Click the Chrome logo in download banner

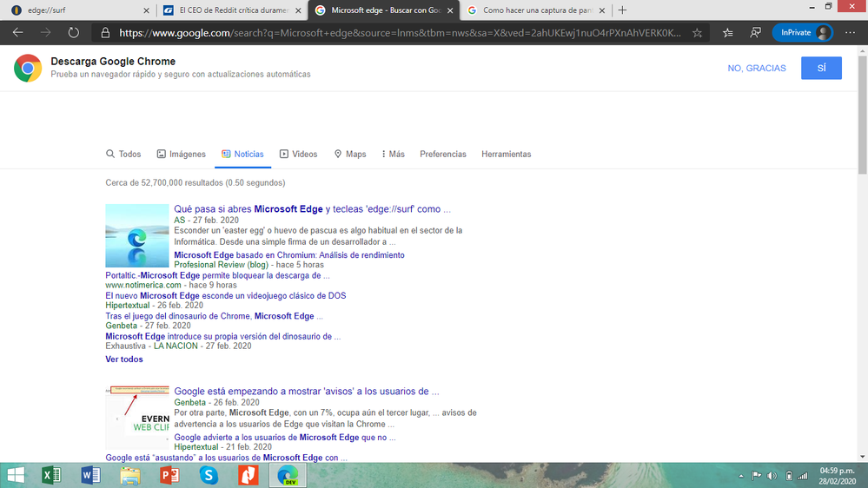28,68
